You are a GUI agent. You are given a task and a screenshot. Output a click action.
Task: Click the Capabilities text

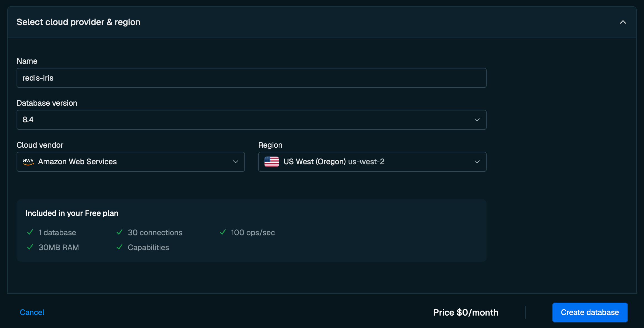pos(148,247)
